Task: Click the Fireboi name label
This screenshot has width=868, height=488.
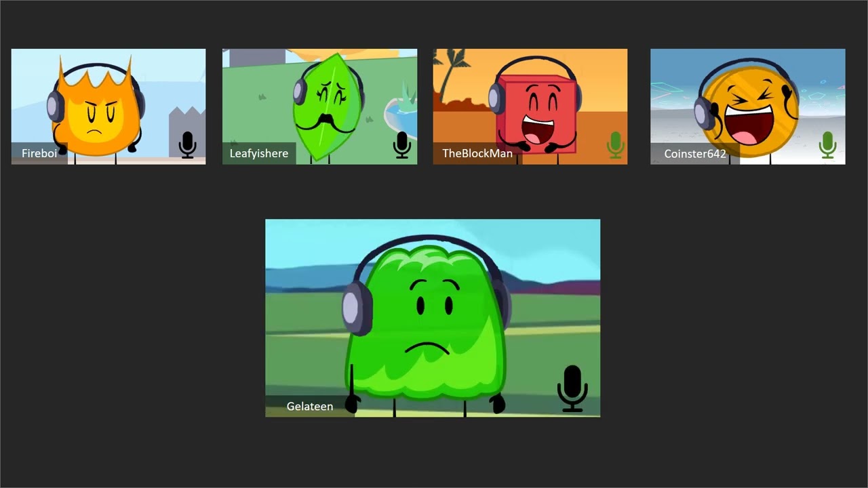Action: click(x=39, y=153)
